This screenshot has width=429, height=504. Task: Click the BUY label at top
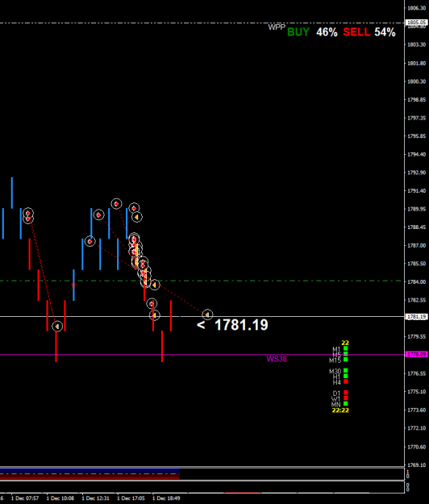(298, 32)
